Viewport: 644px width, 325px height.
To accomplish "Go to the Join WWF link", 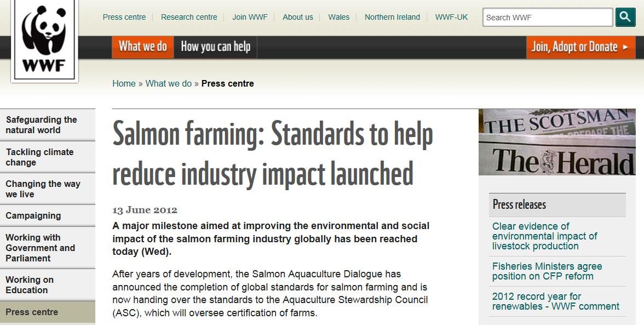I will point(250,17).
